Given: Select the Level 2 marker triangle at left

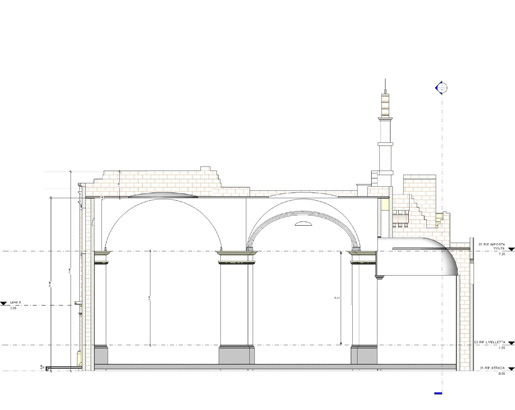Looking at the screenshot, I should pyautogui.click(x=3, y=303).
